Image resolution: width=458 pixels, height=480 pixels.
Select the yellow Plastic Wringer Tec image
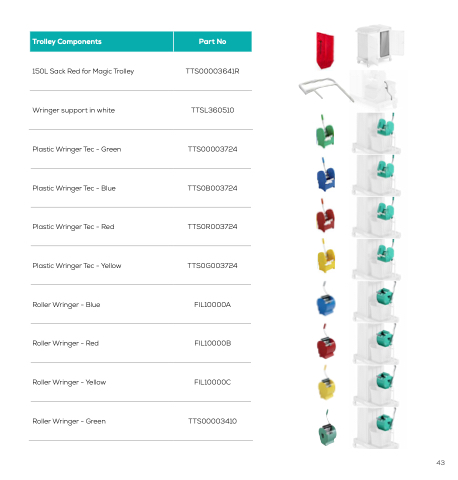[x=326, y=255]
